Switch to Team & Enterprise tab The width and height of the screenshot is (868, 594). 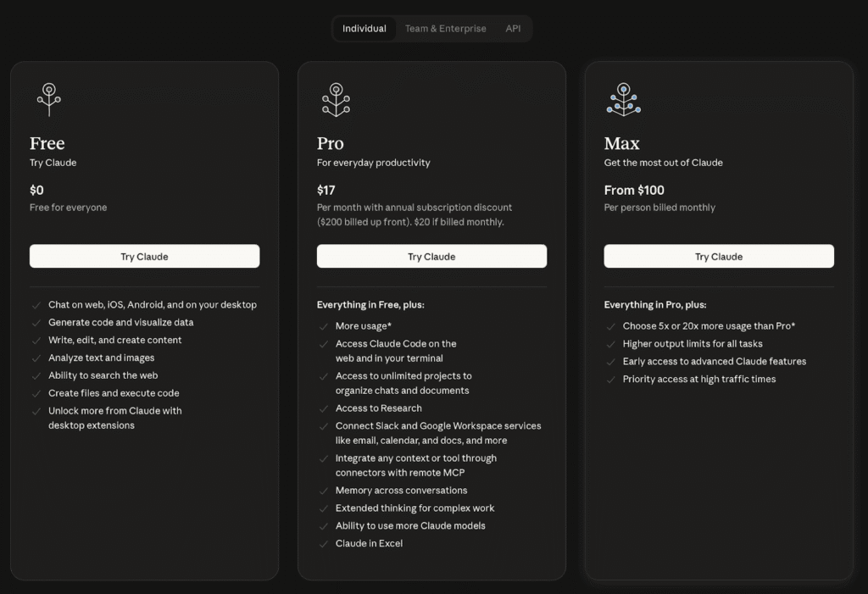[x=445, y=29]
